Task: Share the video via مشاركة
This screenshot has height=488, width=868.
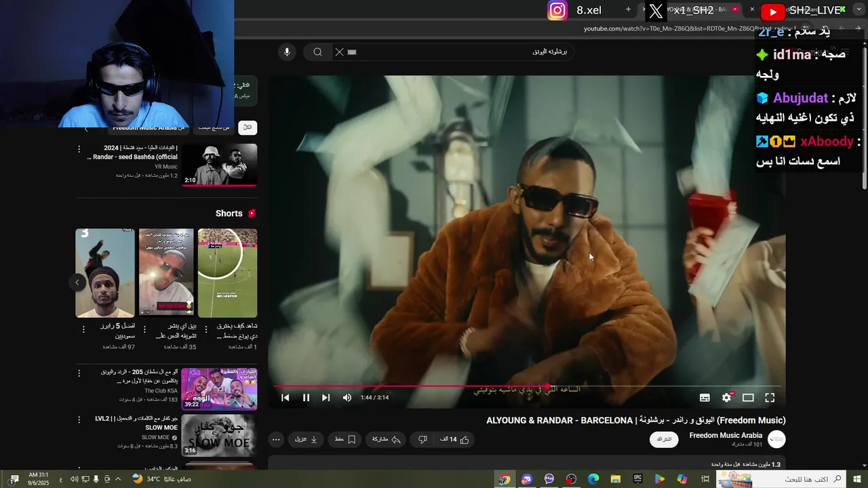Action: [387, 439]
